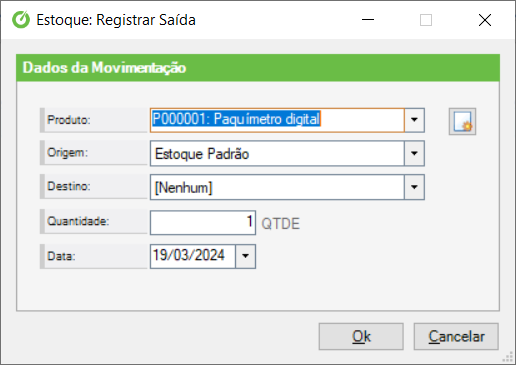Click the Quantidade label
Viewport: 516px width, 365px height.
78,221
